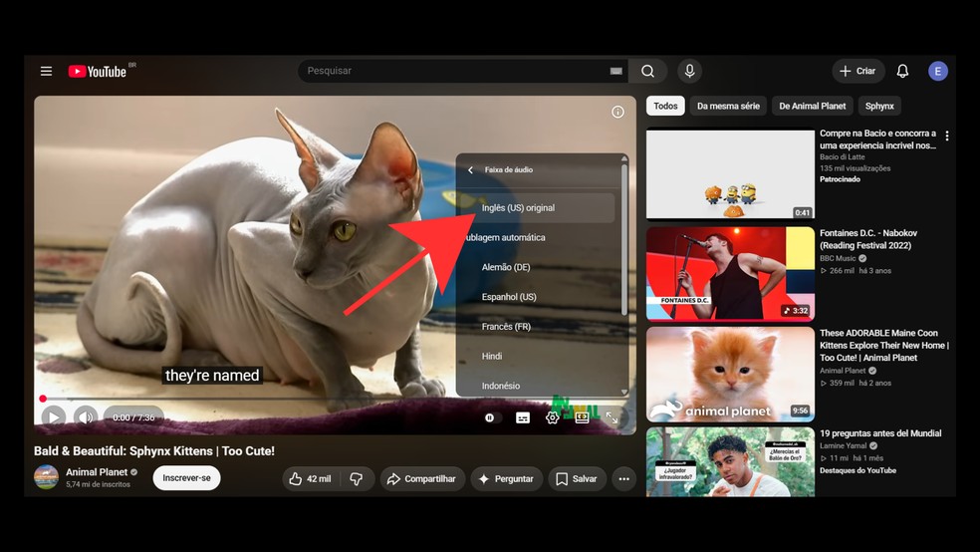
Task: Start voice search with microphone
Action: (689, 72)
